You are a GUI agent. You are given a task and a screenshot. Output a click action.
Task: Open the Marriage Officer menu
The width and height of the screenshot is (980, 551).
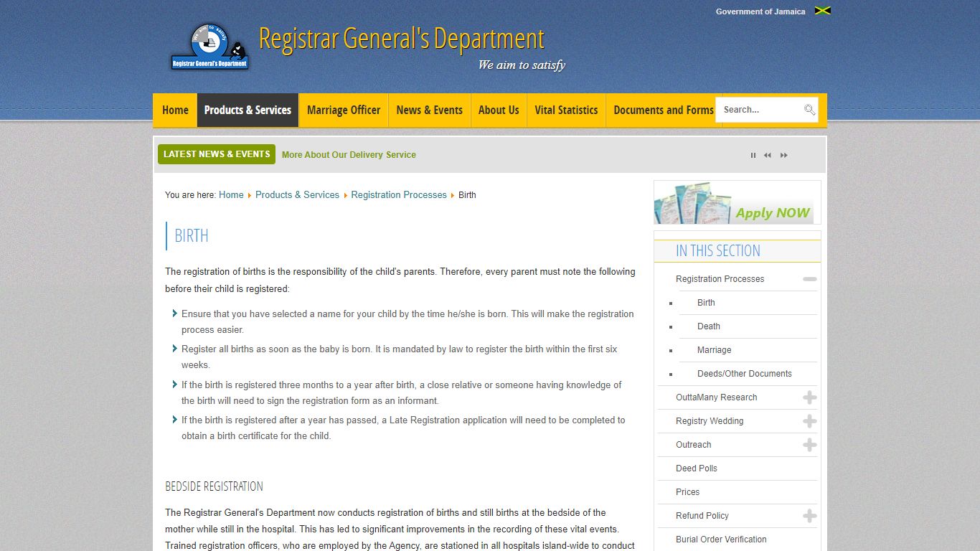pyautogui.click(x=344, y=110)
